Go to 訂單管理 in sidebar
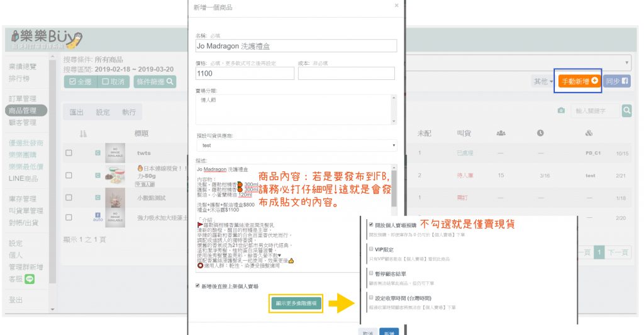Screen dimensions: 644x335 [23, 99]
